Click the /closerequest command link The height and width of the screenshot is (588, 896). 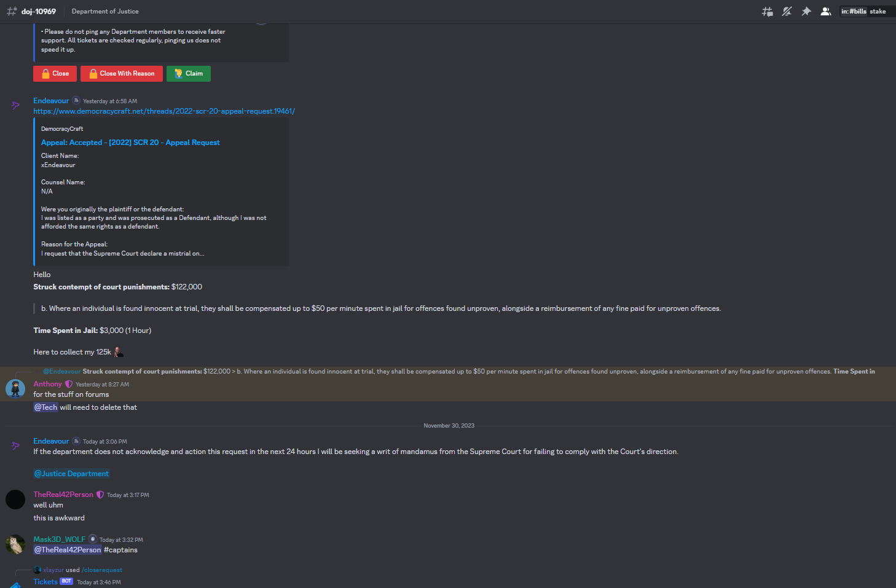[x=102, y=570]
